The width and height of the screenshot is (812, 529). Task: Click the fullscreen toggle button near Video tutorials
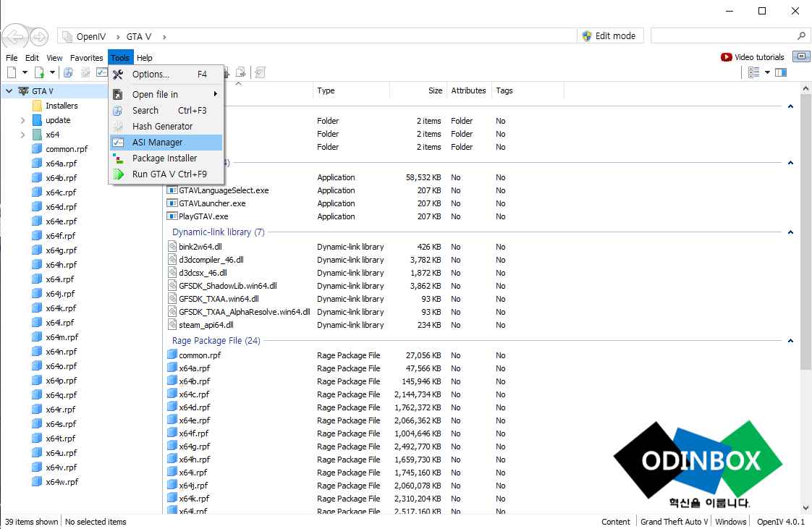coord(802,56)
